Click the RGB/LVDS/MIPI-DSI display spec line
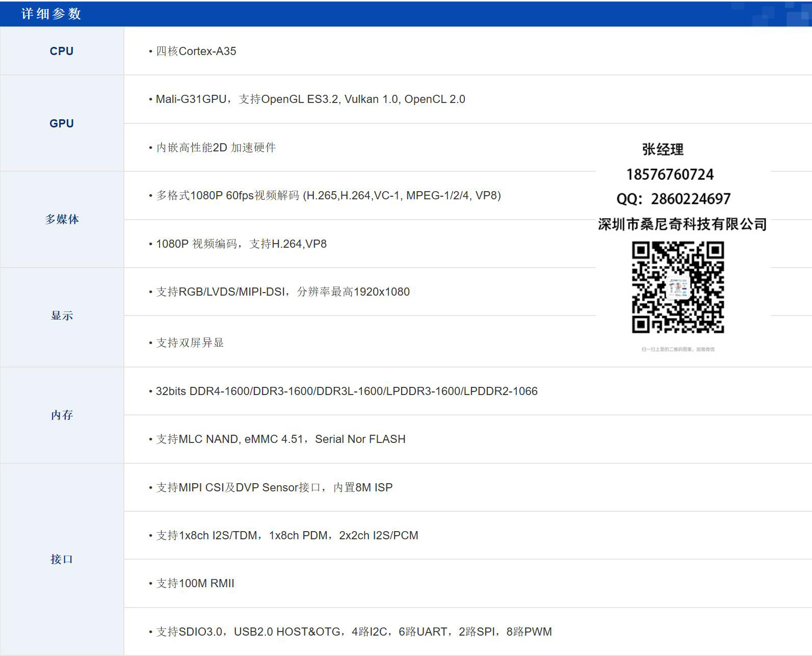 click(282, 292)
